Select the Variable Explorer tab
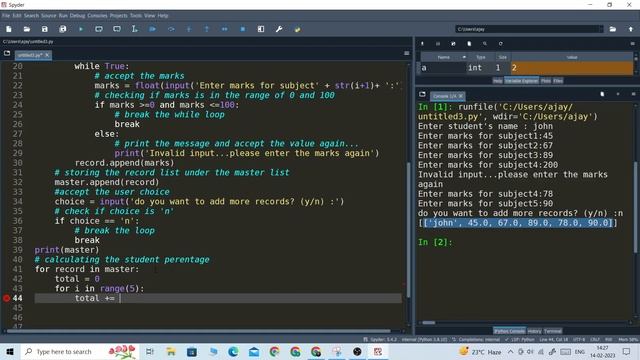This screenshot has height=360, width=640. coord(521,81)
